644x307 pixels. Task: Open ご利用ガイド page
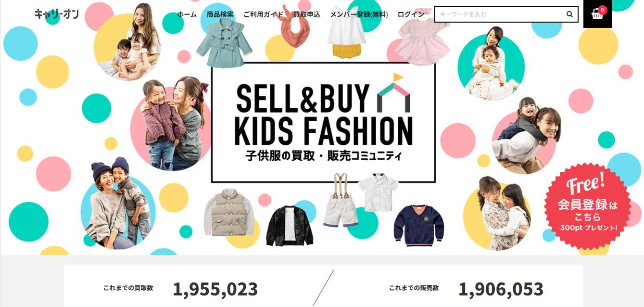click(x=263, y=14)
